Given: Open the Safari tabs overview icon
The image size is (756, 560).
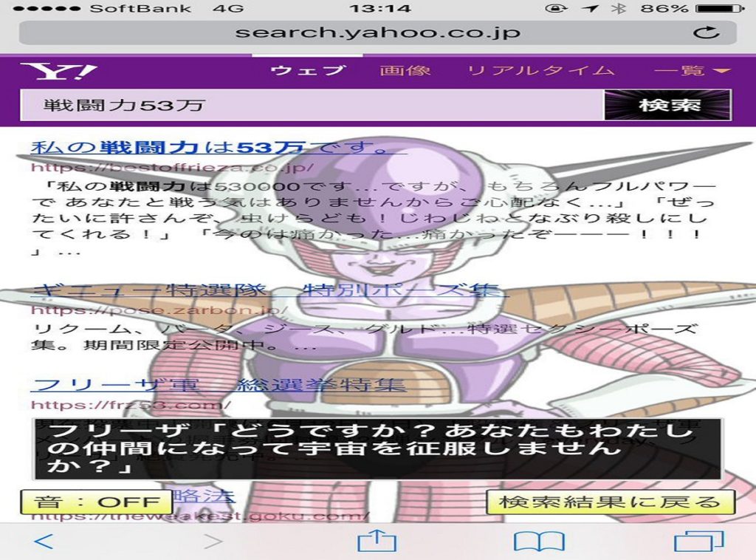Looking at the screenshot, I should click(698, 541).
